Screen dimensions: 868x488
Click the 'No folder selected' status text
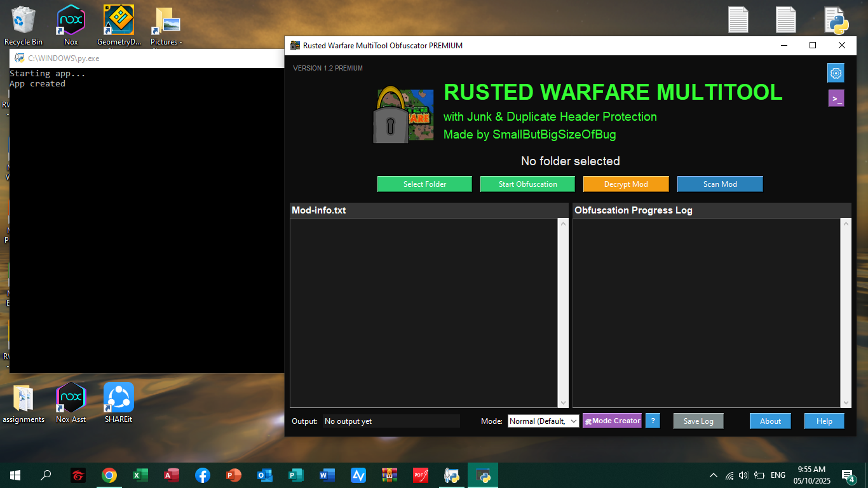coord(570,161)
